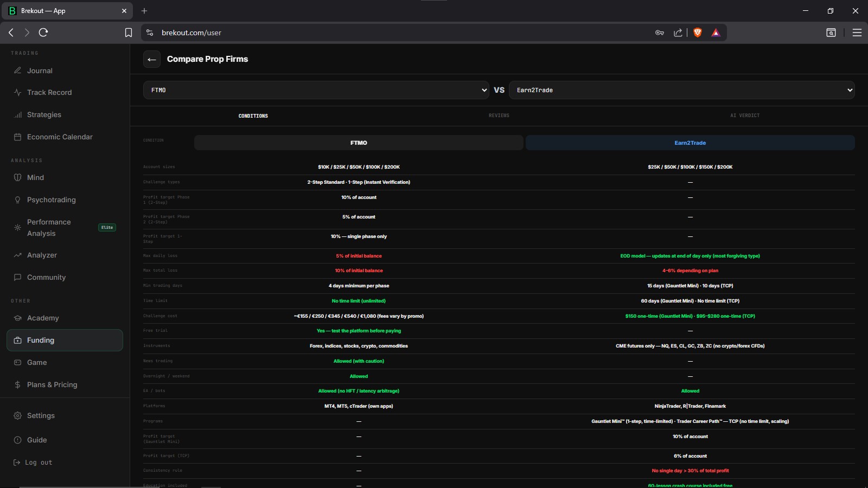Open the FTMO firm dropdown
The image size is (868, 488).
click(316, 90)
